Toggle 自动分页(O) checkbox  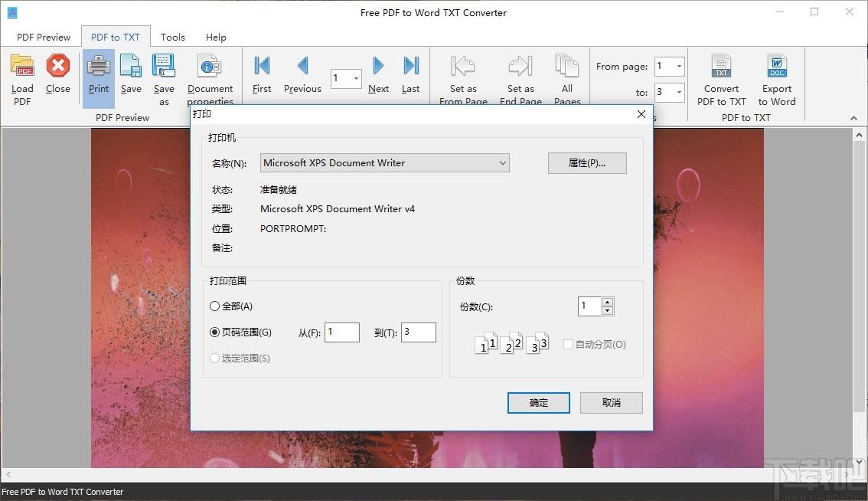[568, 344]
